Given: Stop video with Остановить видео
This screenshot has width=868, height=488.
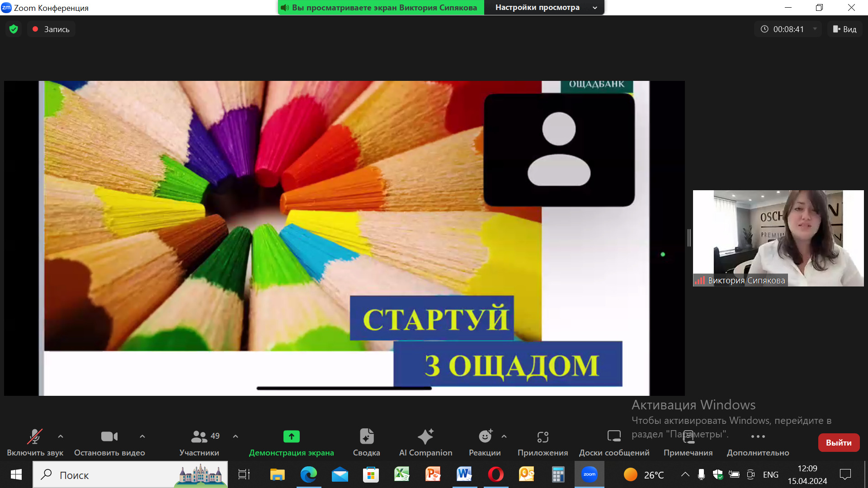Looking at the screenshot, I should [x=109, y=436].
